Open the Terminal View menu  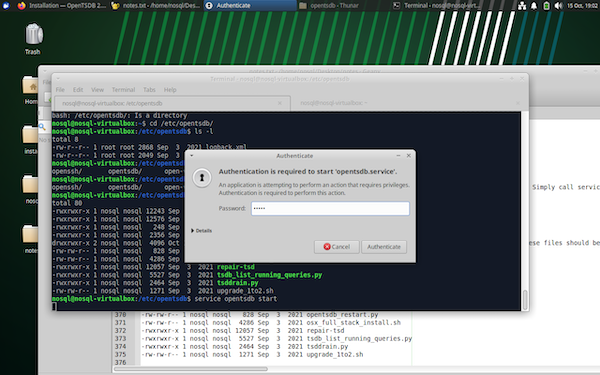tap(97, 90)
